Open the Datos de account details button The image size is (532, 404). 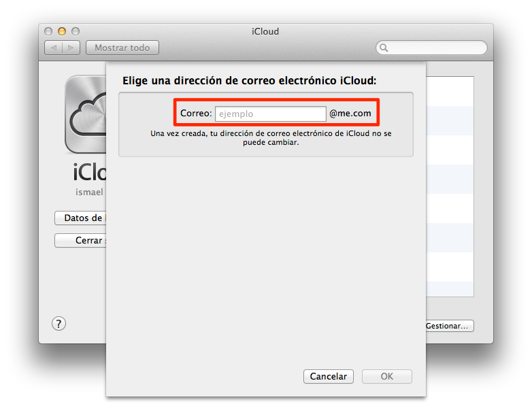pyautogui.click(x=80, y=218)
